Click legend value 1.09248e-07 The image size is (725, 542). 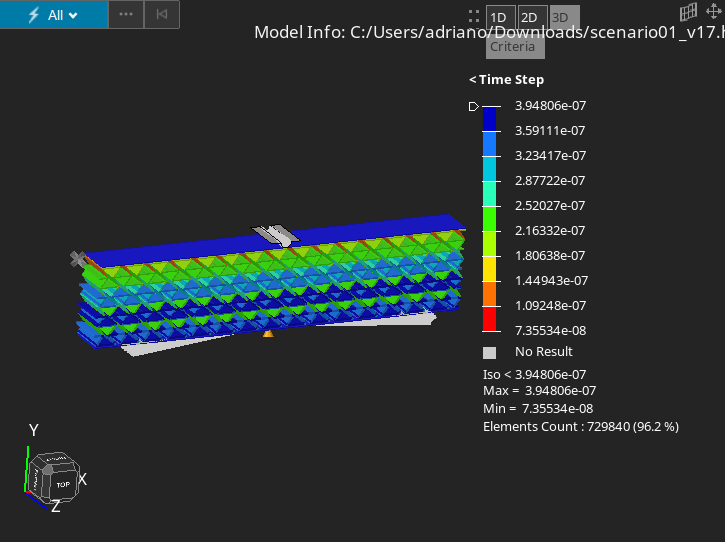pos(550,306)
